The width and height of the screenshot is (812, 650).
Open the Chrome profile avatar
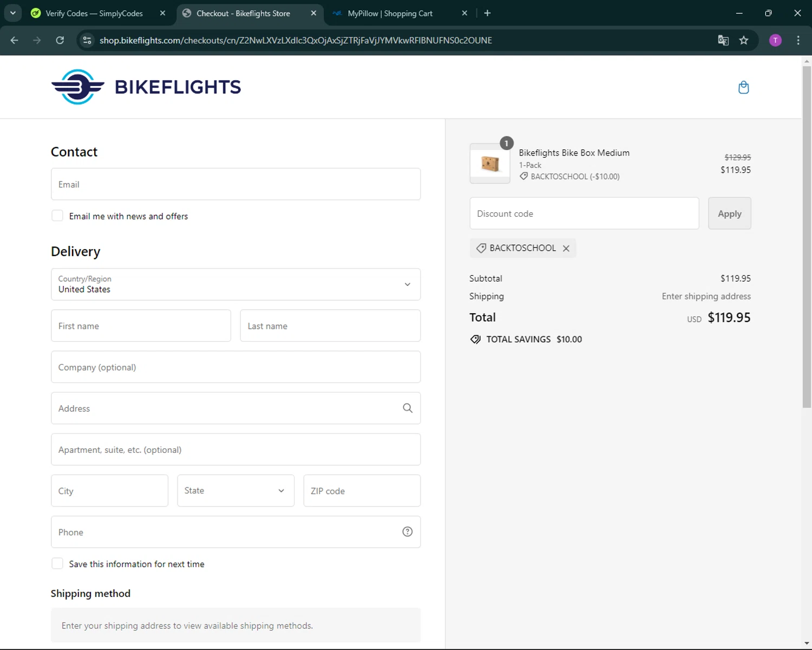[x=775, y=40]
